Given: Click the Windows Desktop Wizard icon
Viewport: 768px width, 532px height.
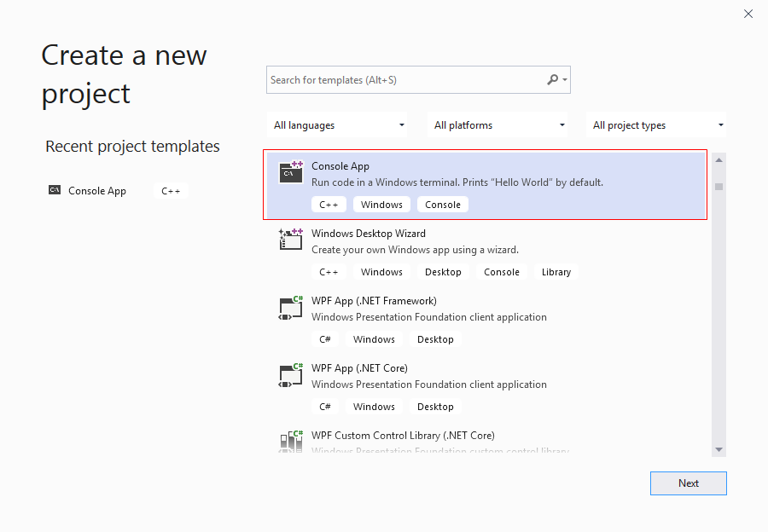Looking at the screenshot, I should [x=291, y=239].
